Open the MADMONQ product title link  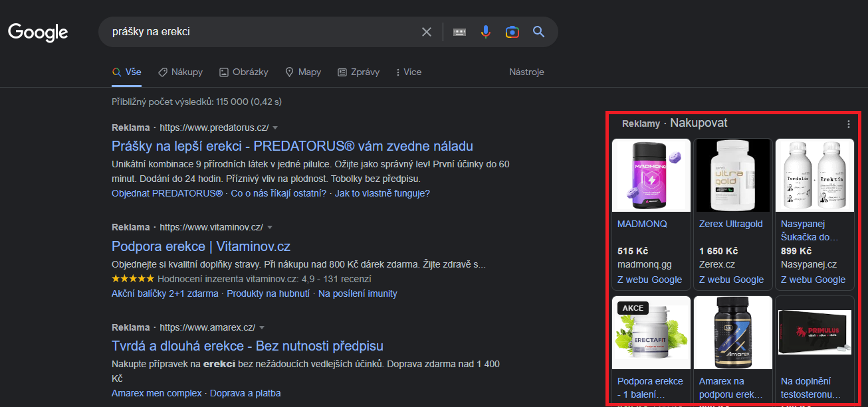642,224
